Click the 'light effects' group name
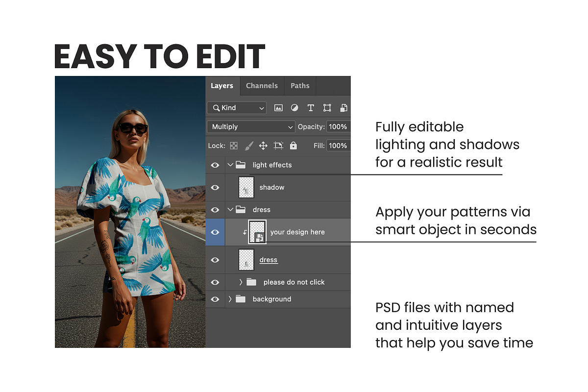 click(x=272, y=165)
